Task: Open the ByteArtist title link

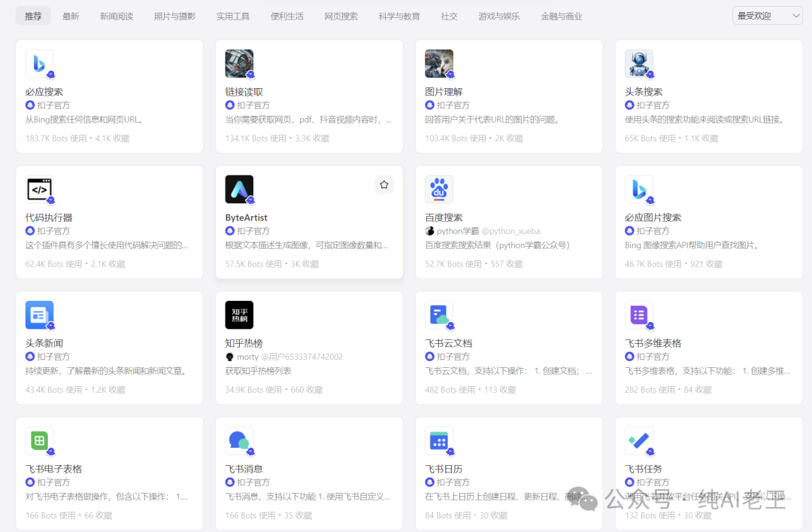Action: [246, 217]
